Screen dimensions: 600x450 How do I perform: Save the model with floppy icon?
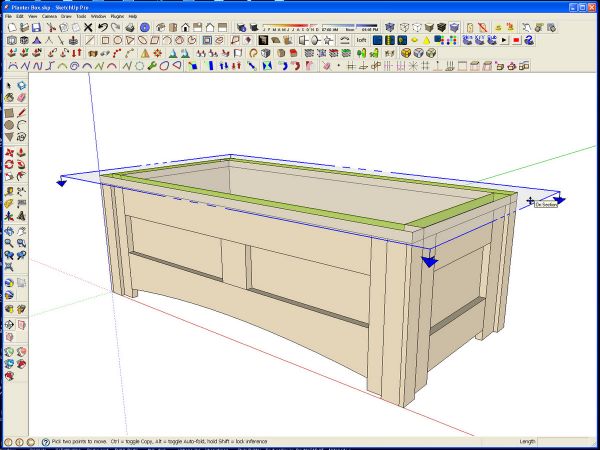[x=36, y=27]
